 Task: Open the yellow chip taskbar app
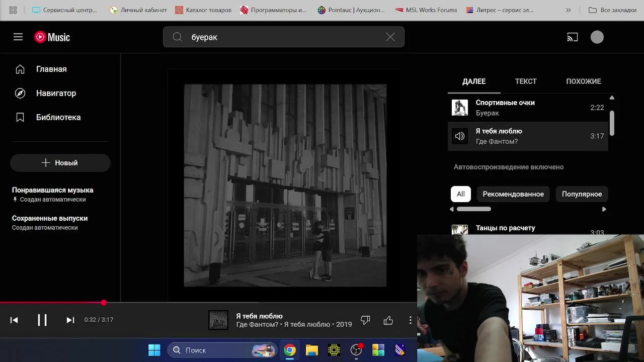coord(334,350)
